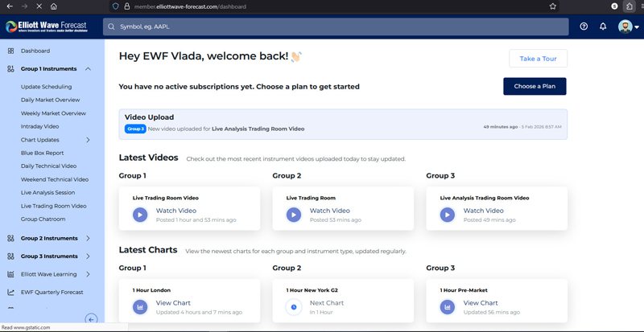Click the 1 Hour Pre-Market chart icon
The image size is (644, 332).
coord(447,307)
